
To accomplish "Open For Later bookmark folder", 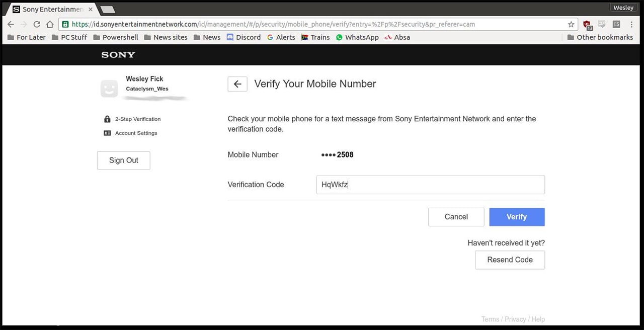I will [27, 37].
